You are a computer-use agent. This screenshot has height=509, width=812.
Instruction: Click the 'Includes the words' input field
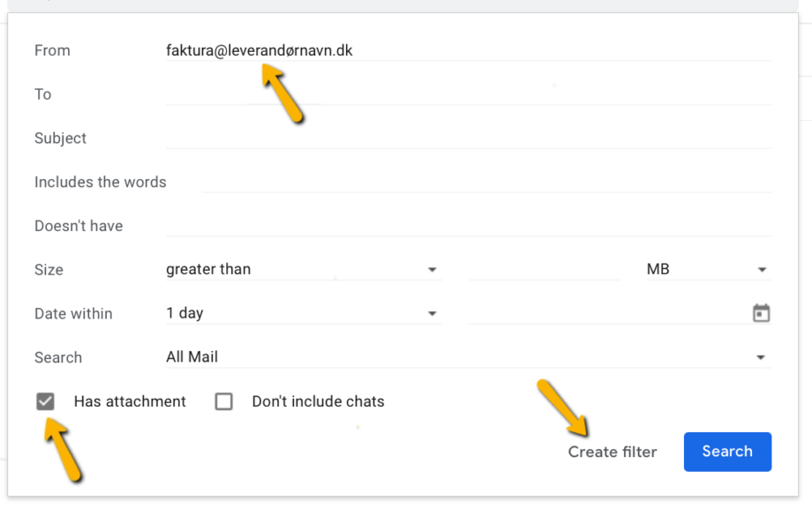point(486,182)
